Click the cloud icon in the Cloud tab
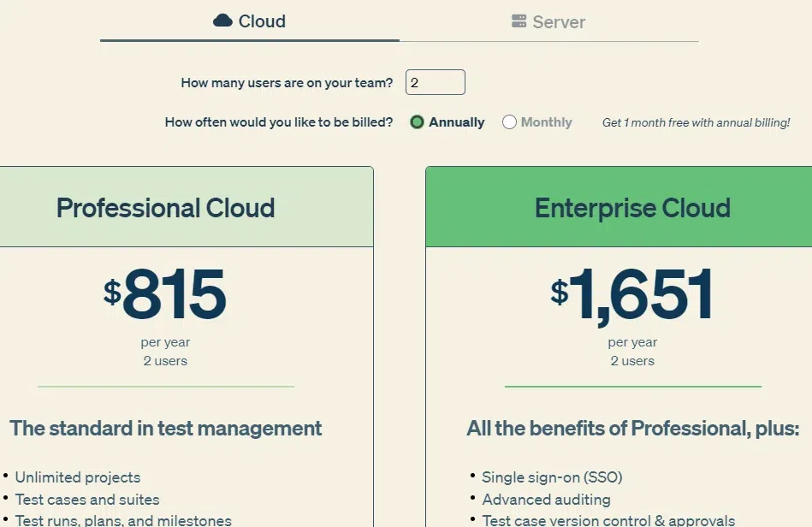812x527 pixels. click(x=222, y=21)
